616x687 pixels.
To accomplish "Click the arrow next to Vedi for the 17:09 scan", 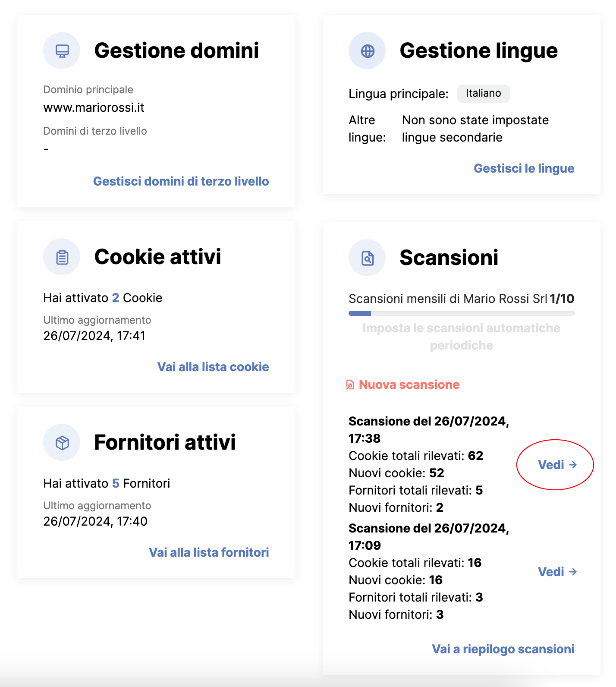I will click(x=573, y=572).
